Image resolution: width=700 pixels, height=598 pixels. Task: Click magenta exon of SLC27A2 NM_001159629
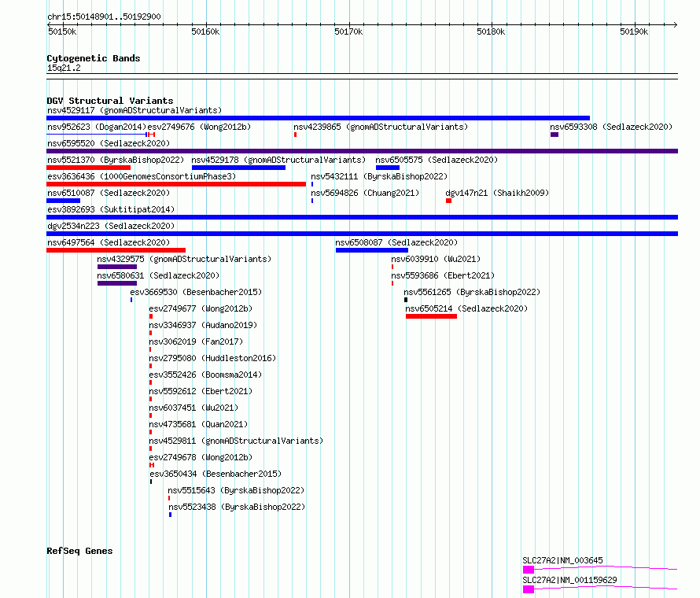[x=529, y=589]
